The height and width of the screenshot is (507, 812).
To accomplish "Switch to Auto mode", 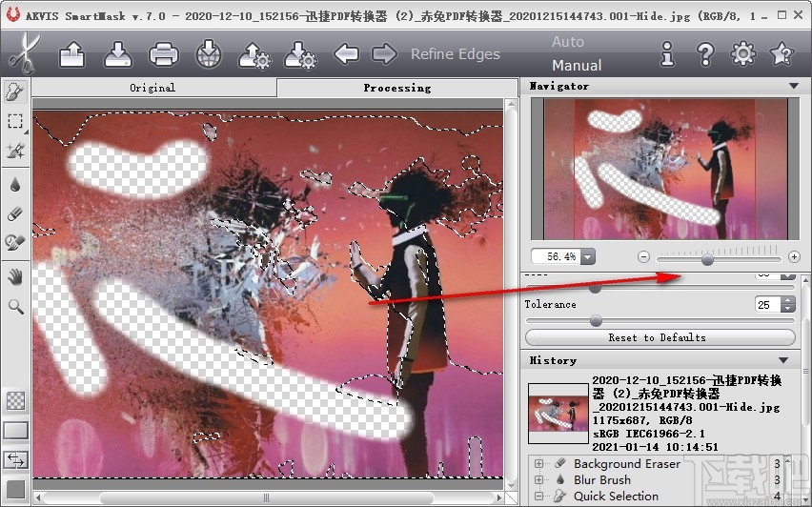I will [568, 42].
